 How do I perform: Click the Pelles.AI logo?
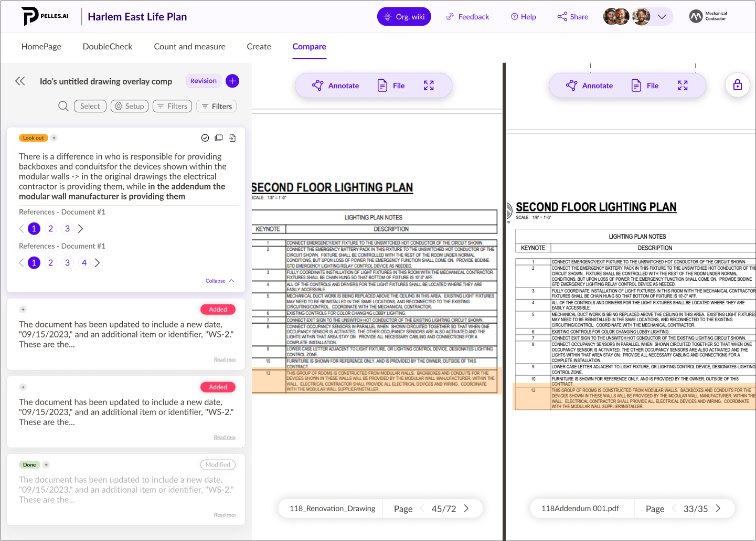click(45, 16)
